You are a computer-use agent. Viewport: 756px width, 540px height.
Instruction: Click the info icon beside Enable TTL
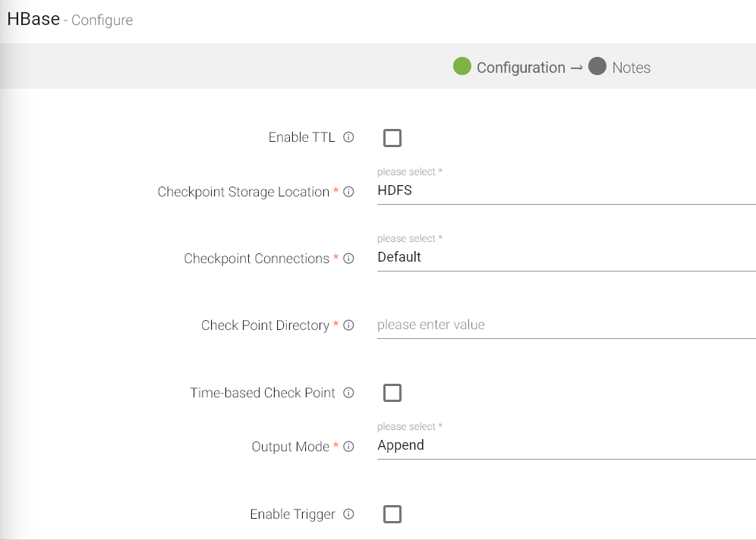[348, 137]
